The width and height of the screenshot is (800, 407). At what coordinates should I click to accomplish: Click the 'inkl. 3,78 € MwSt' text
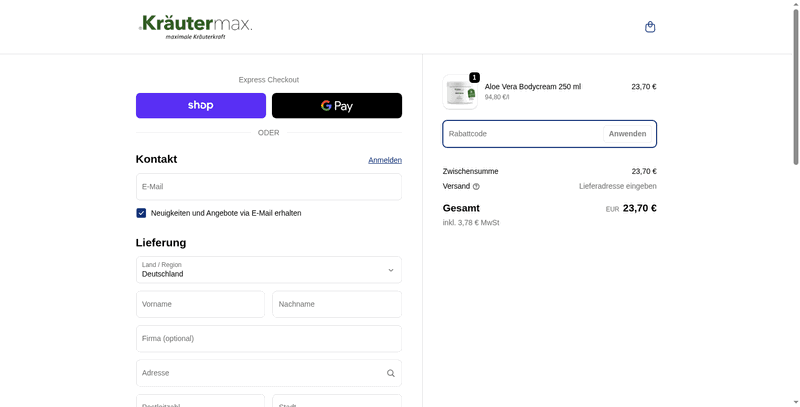[471, 223]
